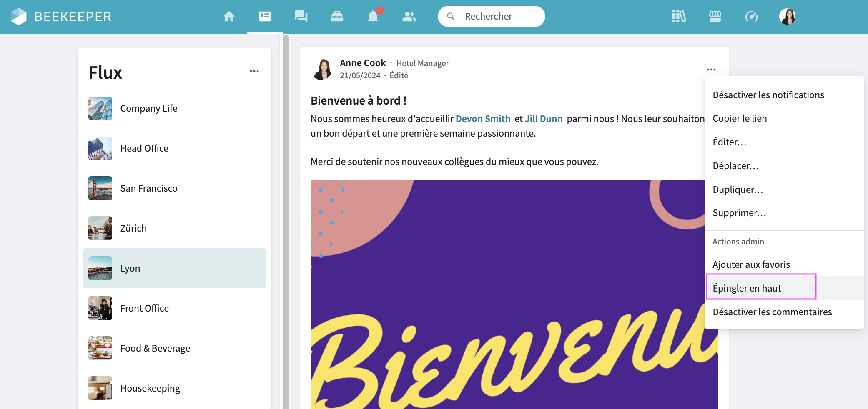Screen dimensions: 868x409
Task: Choose Épingler en haut
Action: click(x=747, y=288)
